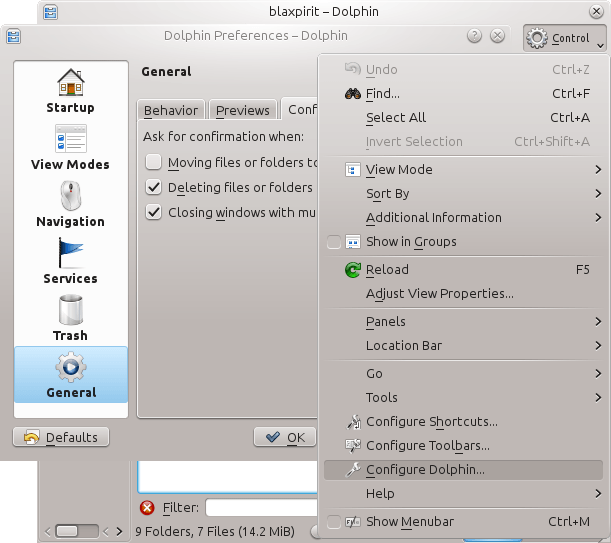Click the Control button dropdown arrow
This screenshot has height=543, width=611.
[x=600, y=46]
